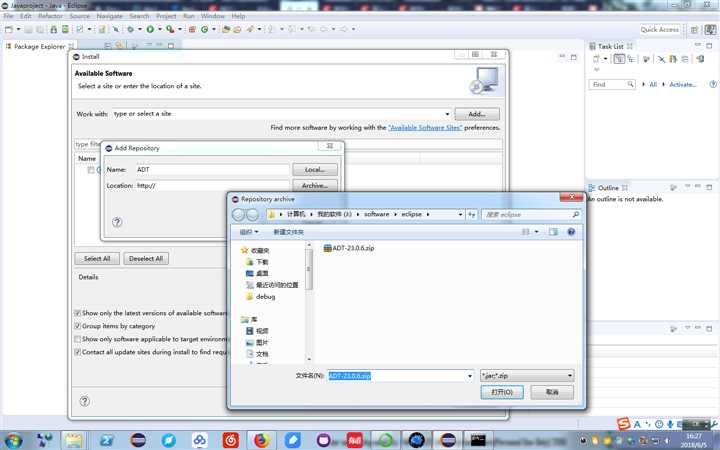The width and height of the screenshot is (720, 450).
Task: Click the Location field containing http://
Action: 212,186
